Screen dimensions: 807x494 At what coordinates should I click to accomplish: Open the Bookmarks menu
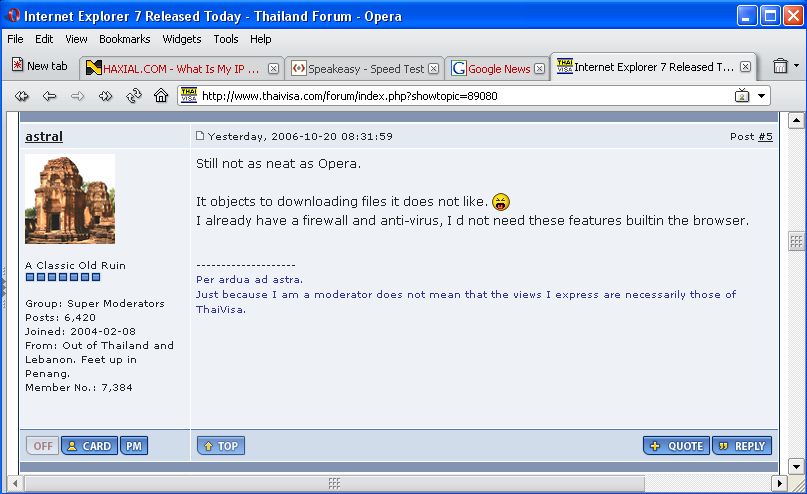124,39
